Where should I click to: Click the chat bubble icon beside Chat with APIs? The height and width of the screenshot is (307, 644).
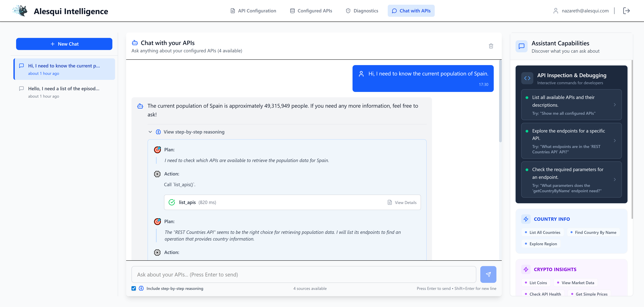coord(394,11)
